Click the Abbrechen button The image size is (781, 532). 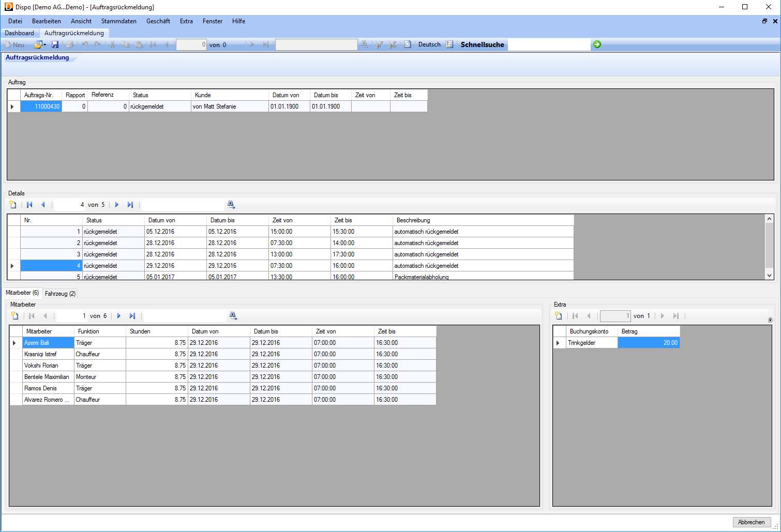(x=752, y=522)
